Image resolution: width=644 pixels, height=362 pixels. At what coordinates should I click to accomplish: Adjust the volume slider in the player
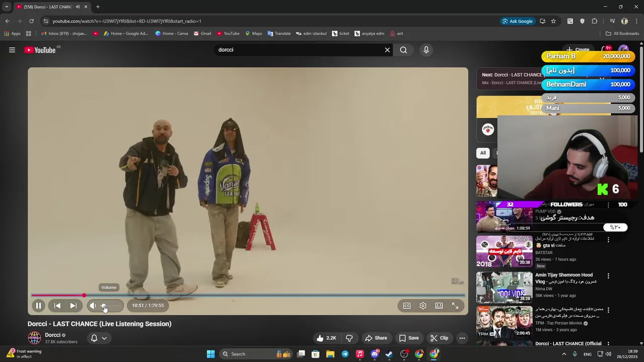tap(110, 306)
